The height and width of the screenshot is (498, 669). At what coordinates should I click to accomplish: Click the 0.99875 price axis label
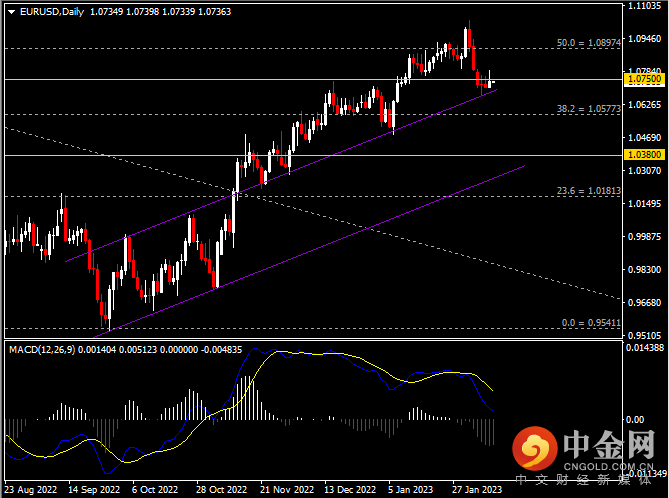(644, 237)
